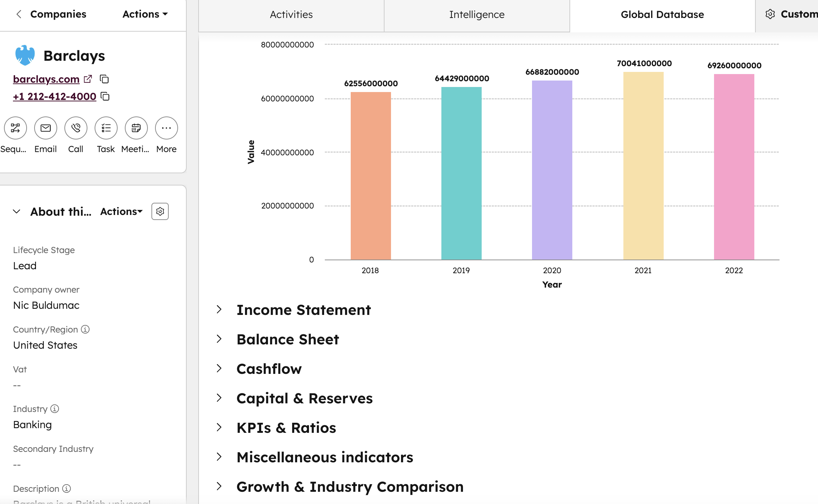Screen dimensions: 818x504
Task: Open About section settings gear
Action: (x=160, y=211)
